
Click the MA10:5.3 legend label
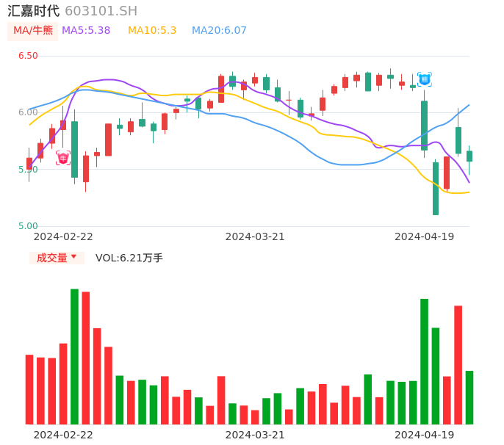152,31
